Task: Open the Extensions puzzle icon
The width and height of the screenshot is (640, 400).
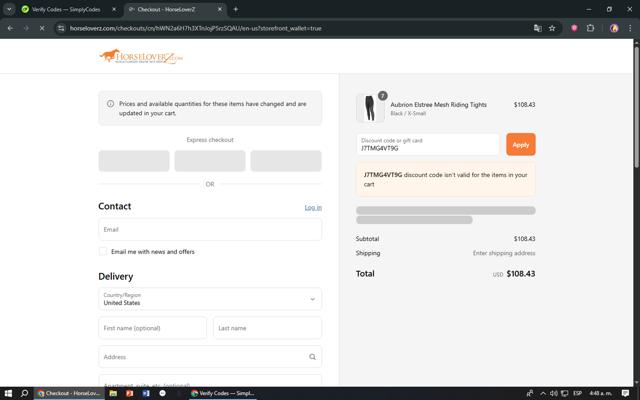Action: coord(590,28)
